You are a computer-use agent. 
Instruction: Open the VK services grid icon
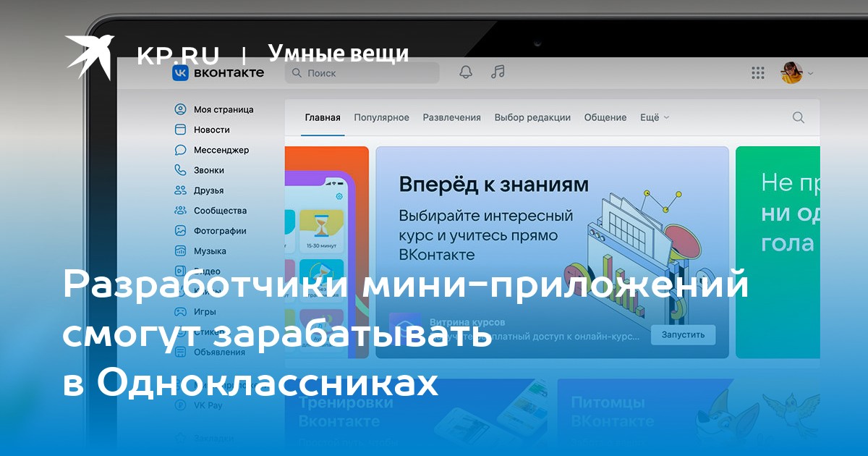(x=758, y=73)
